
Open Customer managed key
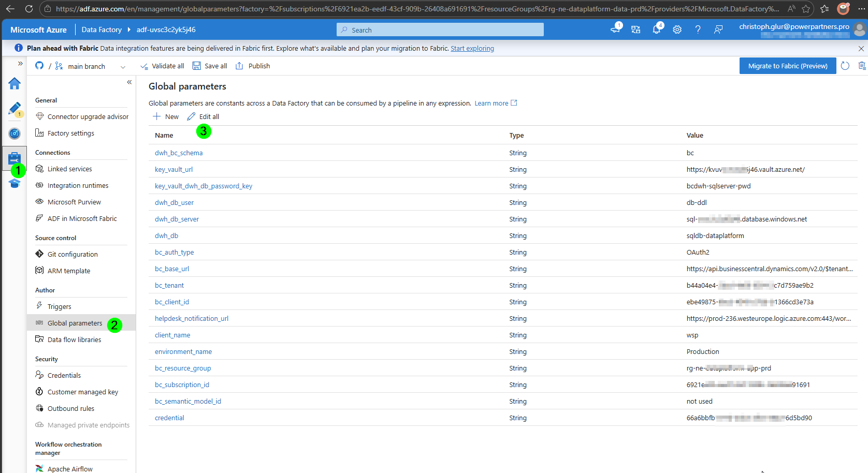pyautogui.click(x=77, y=392)
